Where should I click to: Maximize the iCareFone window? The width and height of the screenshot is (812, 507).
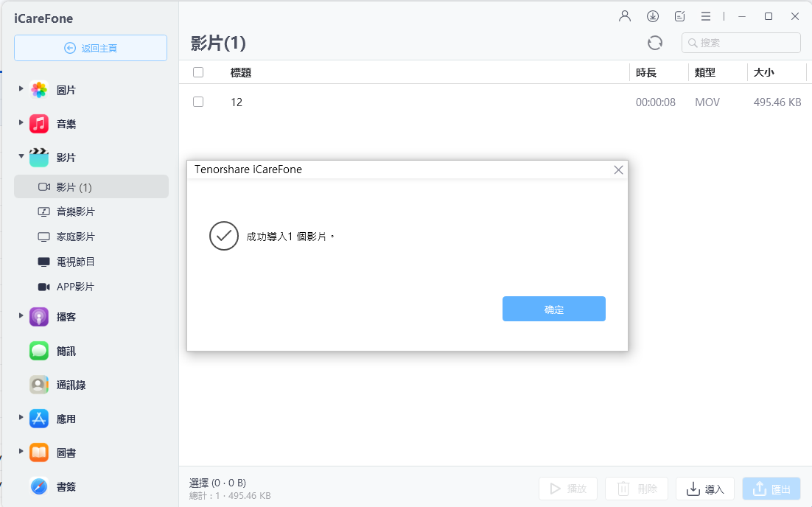769,16
